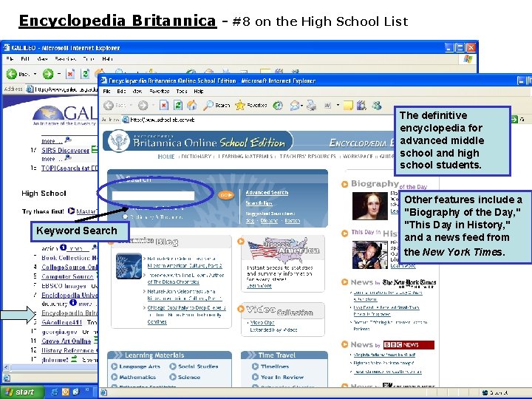
Task: Click Stop icon in Britannica window toolbar
Action: point(164,106)
